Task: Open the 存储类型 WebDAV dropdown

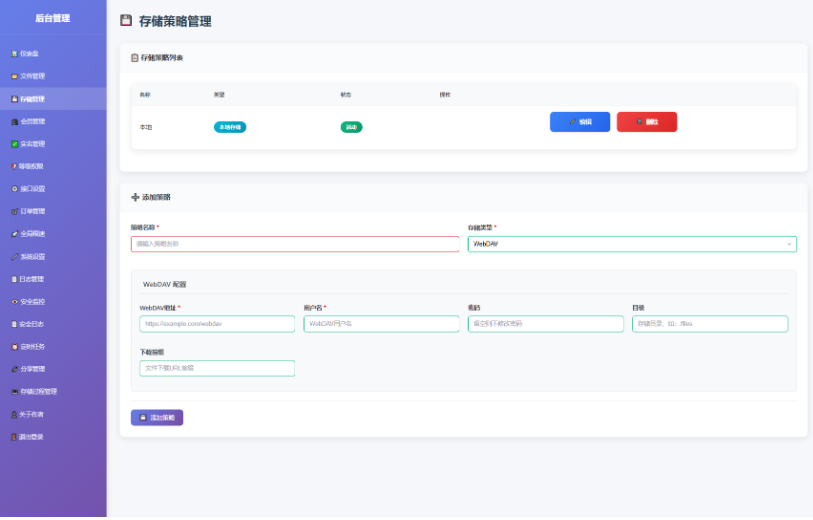Action: [632, 244]
